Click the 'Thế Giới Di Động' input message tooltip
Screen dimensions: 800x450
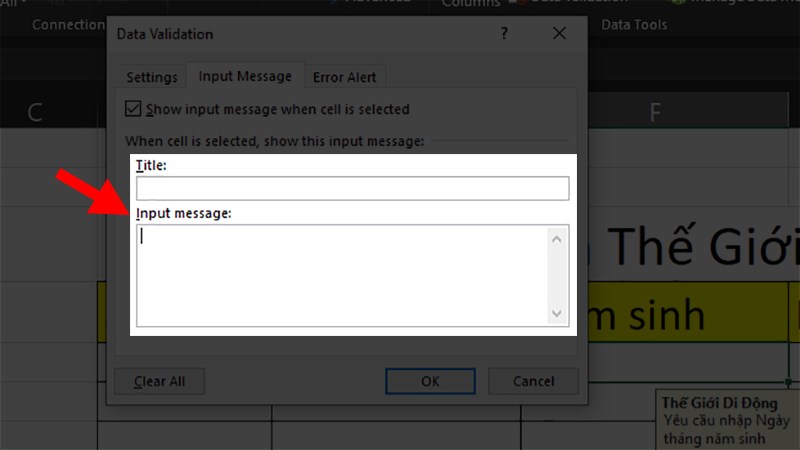(728, 420)
